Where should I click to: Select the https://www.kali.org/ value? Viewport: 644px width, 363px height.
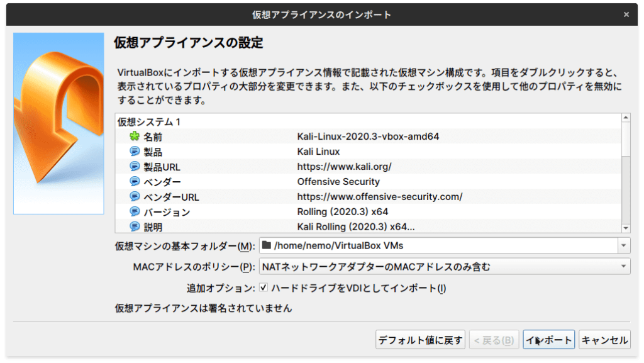coord(344,166)
